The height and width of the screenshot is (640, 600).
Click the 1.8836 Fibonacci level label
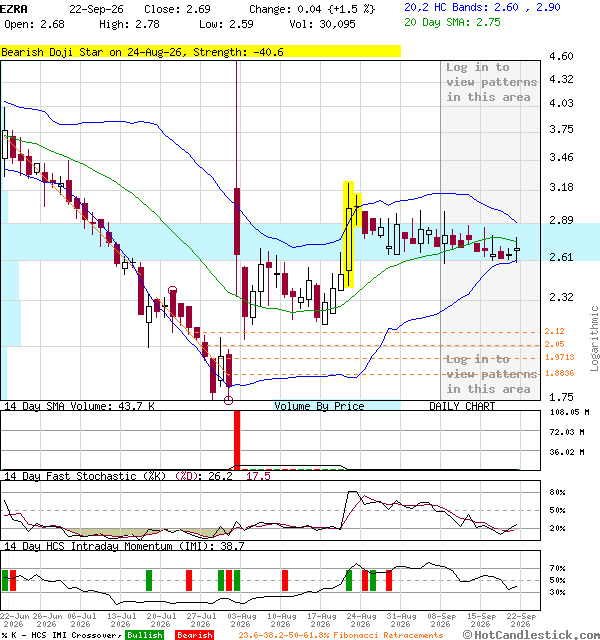click(559, 373)
